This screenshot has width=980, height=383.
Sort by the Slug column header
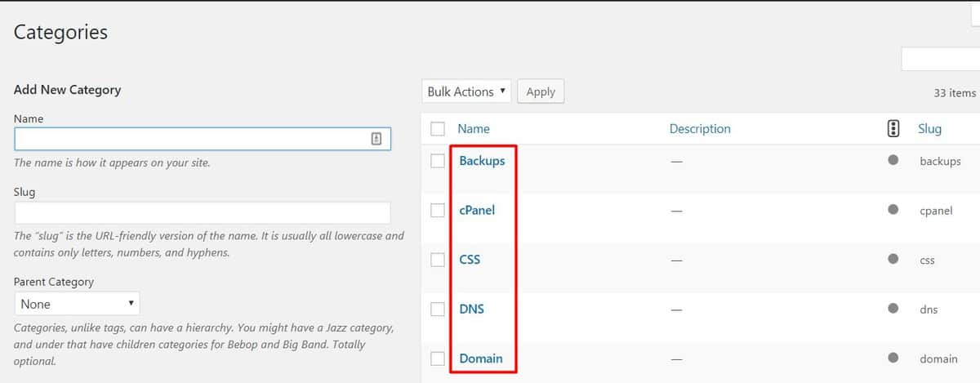[x=929, y=128]
